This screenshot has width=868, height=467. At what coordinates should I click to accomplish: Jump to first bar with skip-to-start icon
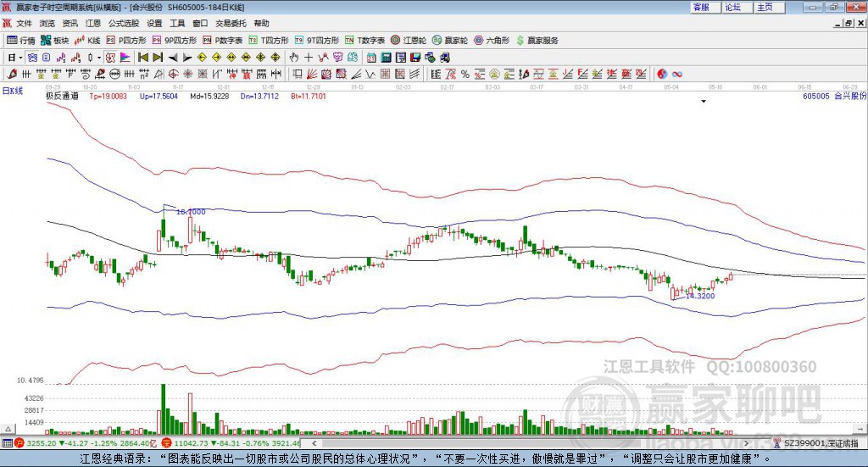142,58
